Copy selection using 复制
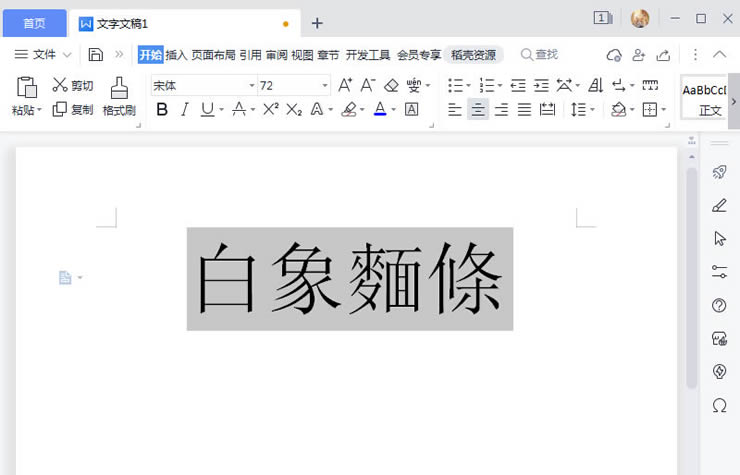This screenshot has width=740, height=475. click(x=73, y=110)
